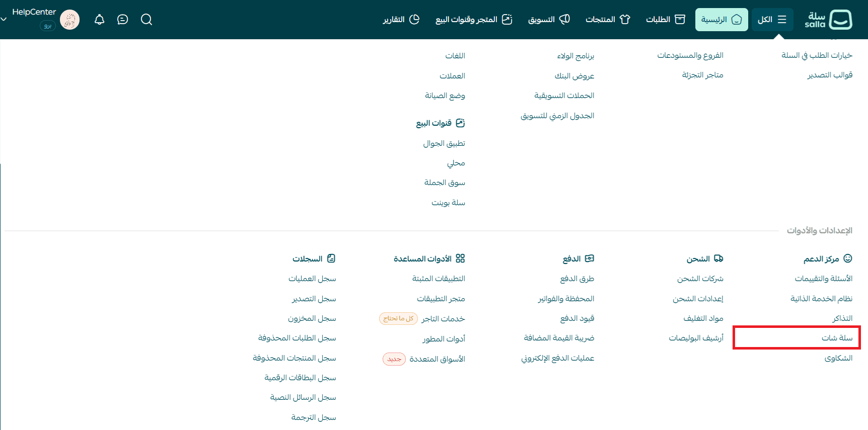The height and width of the screenshot is (430, 868).
Task: Click the HelpCenter profile avatar
Action: coord(70,20)
